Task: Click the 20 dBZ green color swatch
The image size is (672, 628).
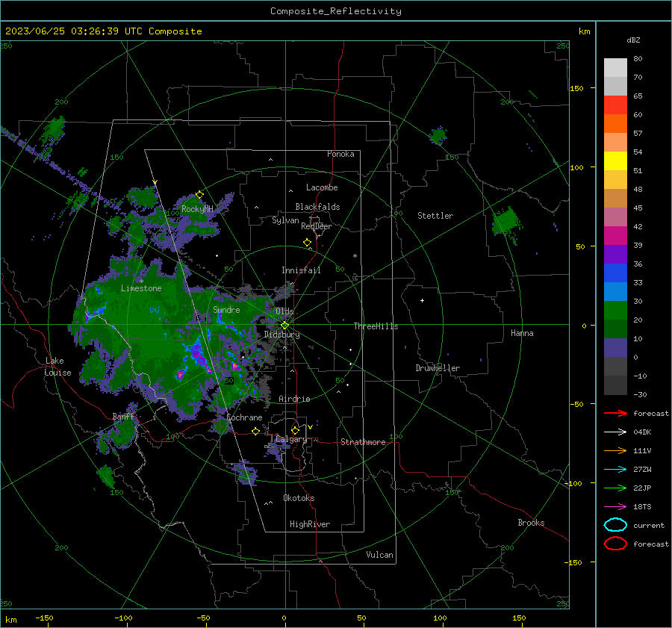Action: [x=615, y=311]
